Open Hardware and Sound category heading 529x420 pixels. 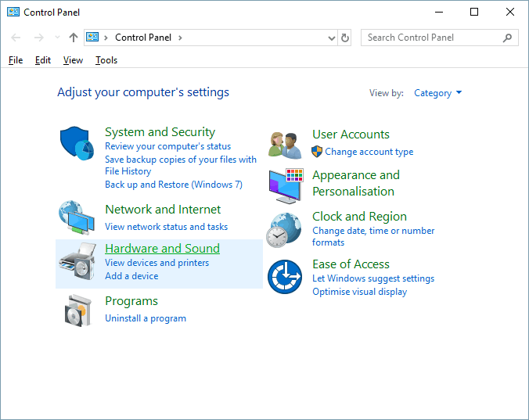pos(162,249)
